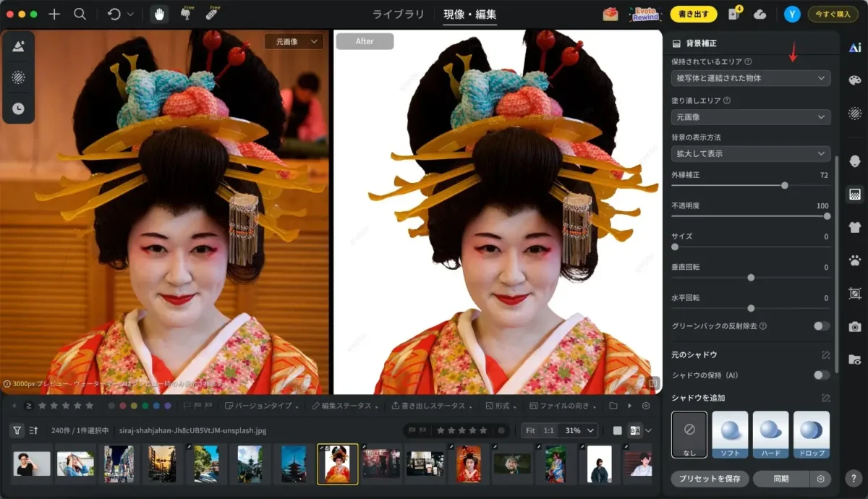Image resolution: width=868 pixels, height=499 pixels.
Task: Select the pagoda thumbnail in filmstrip
Action: point(292,464)
